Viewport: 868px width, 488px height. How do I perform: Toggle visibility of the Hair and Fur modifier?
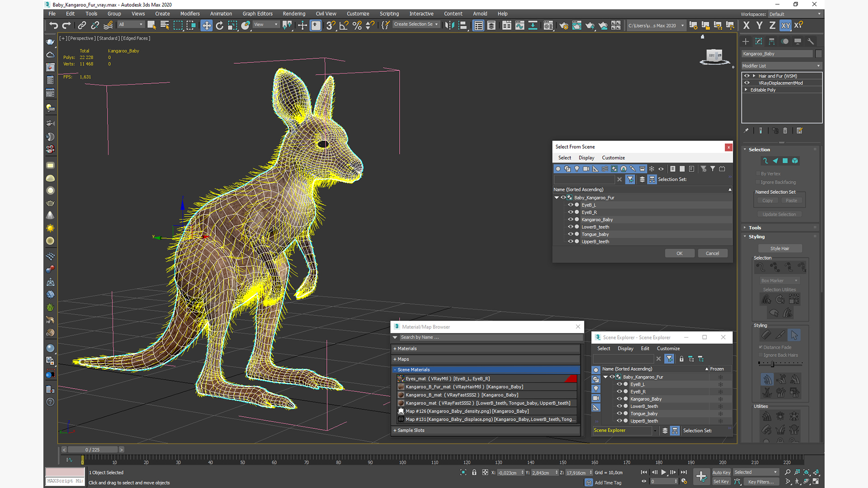[747, 76]
